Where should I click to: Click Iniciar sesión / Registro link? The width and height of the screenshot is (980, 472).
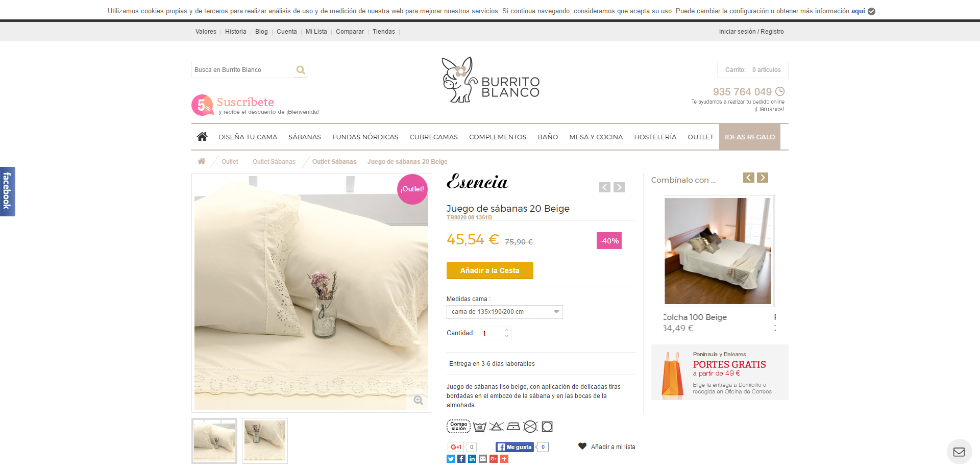tap(751, 32)
